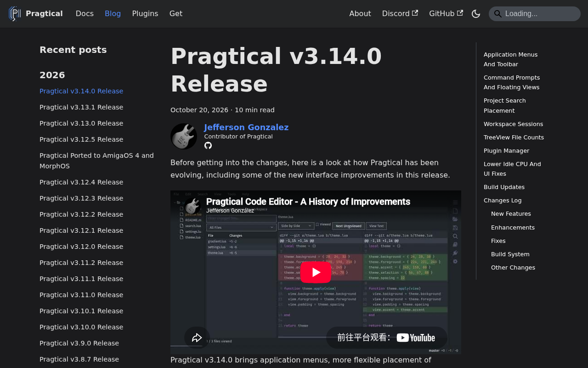Jump to Build Updates section
Image resolution: width=588 pixels, height=368 pixels.
[x=504, y=187]
